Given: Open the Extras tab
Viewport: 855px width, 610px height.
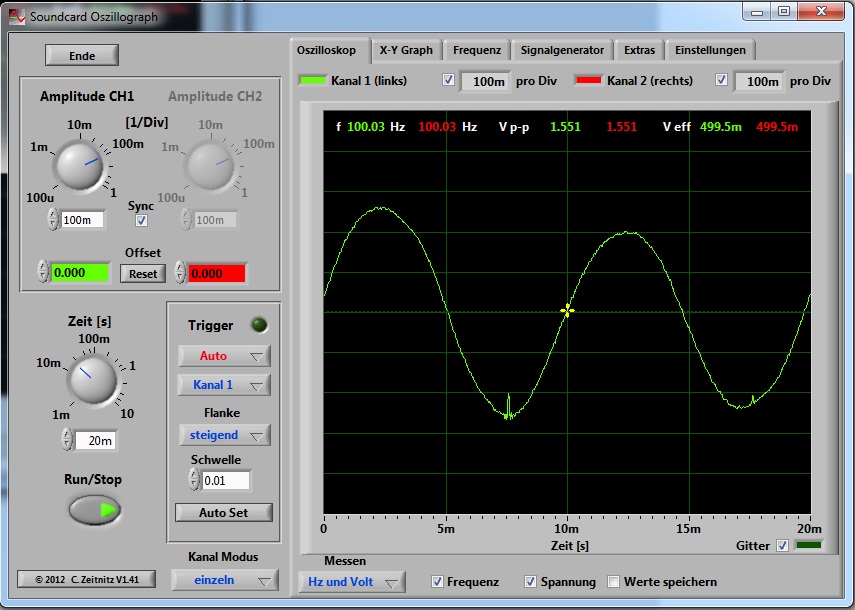Looking at the screenshot, I should click(639, 50).
